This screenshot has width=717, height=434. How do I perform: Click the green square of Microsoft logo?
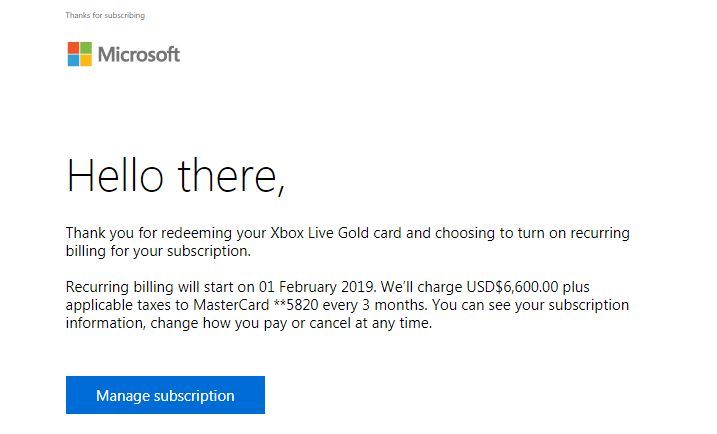(86, 47)
